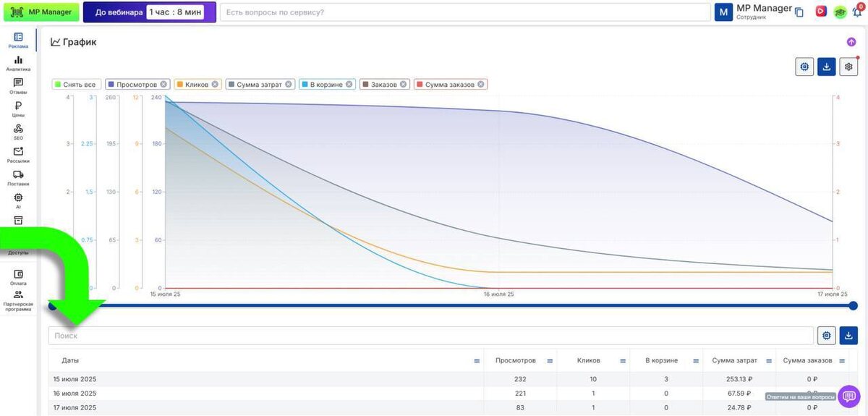Open chart settings gear

point(849,67)
